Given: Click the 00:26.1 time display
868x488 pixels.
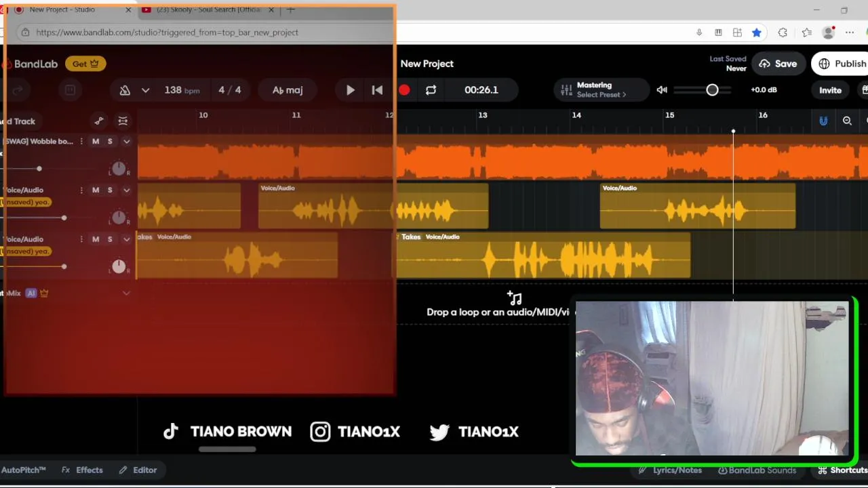Looking at the screenshot, I should (481, 90).
